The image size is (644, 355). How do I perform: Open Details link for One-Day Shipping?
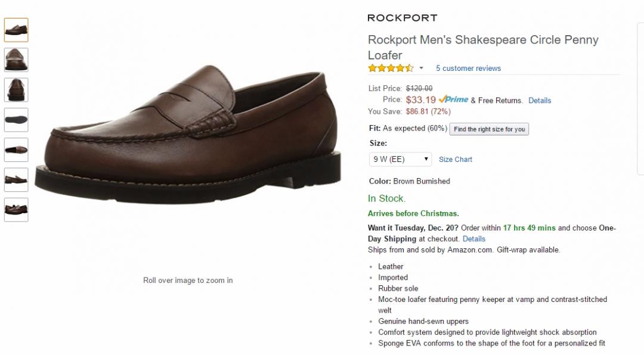[x=474, y=239]
